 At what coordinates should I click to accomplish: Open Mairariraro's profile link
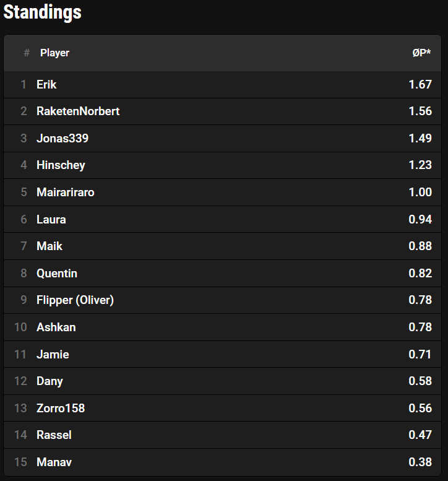click(x=66, y=192)
